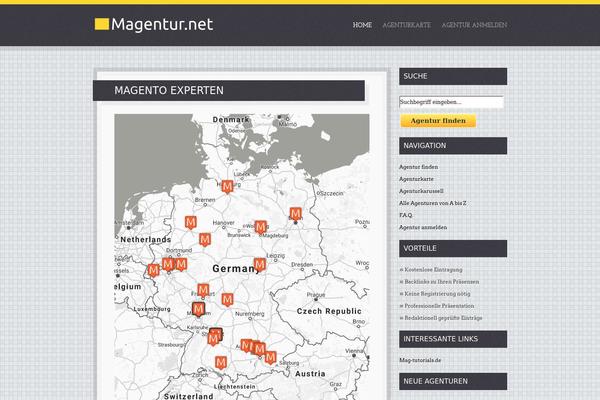Click the Keine Registrierung nötig text
This screenshot has width=600, height=400.
437,294
